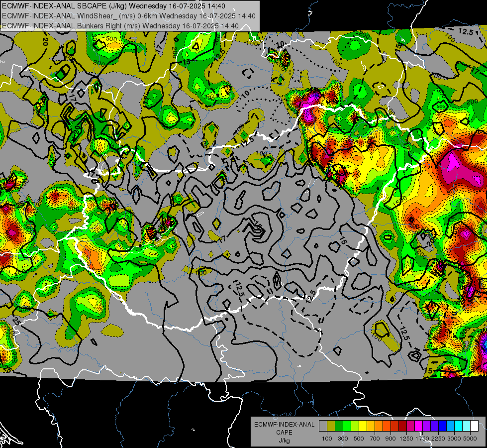Image resolution: width=487 pixels, height=448 pixels.
Task: Click the legend value 5000
Action: [x=470, y=439]
